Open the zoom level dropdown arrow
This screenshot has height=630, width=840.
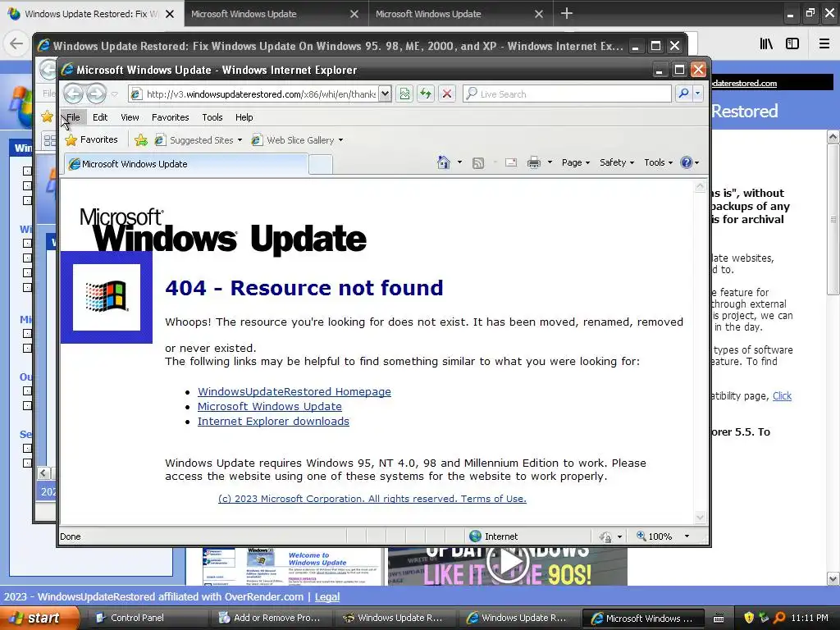coord(687,536)
